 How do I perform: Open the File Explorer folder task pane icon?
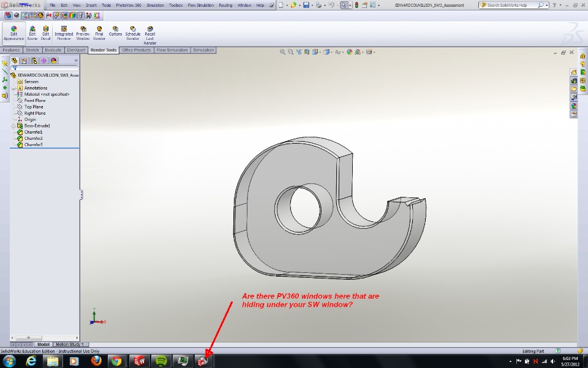tap(573, 89)
